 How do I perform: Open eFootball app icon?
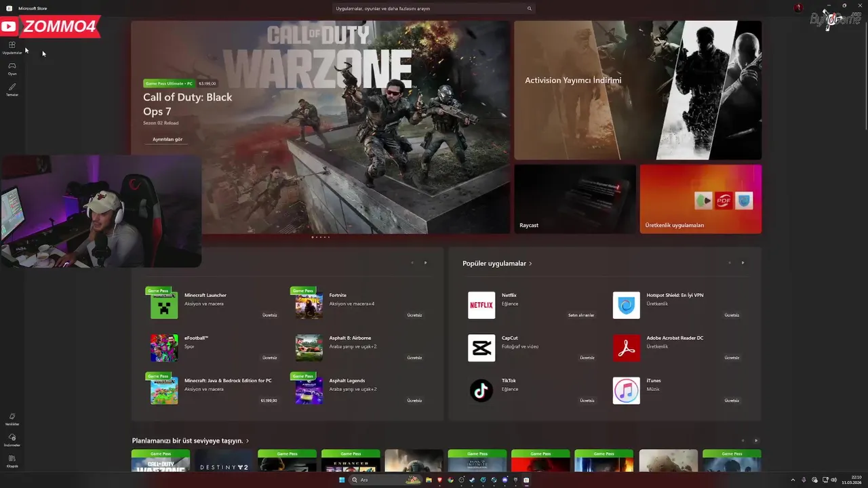click(x=164, y=348)
